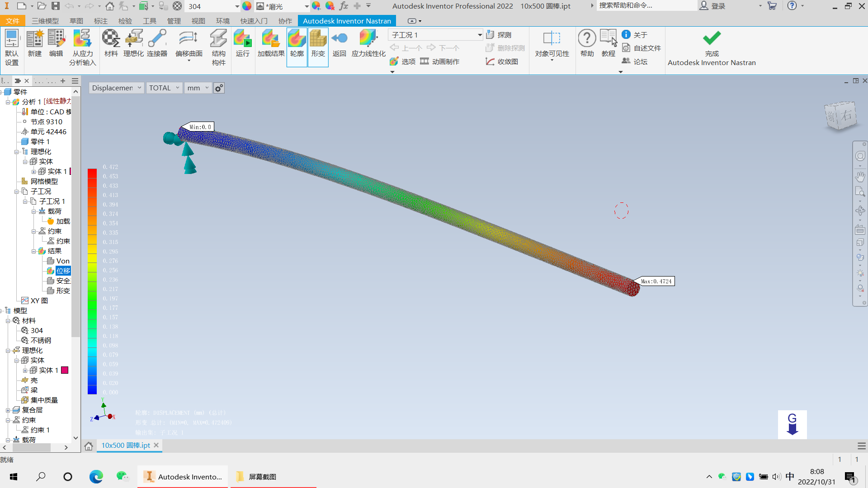
Task: Switch to the 环境 environments tab
Action: click(223, 21)
